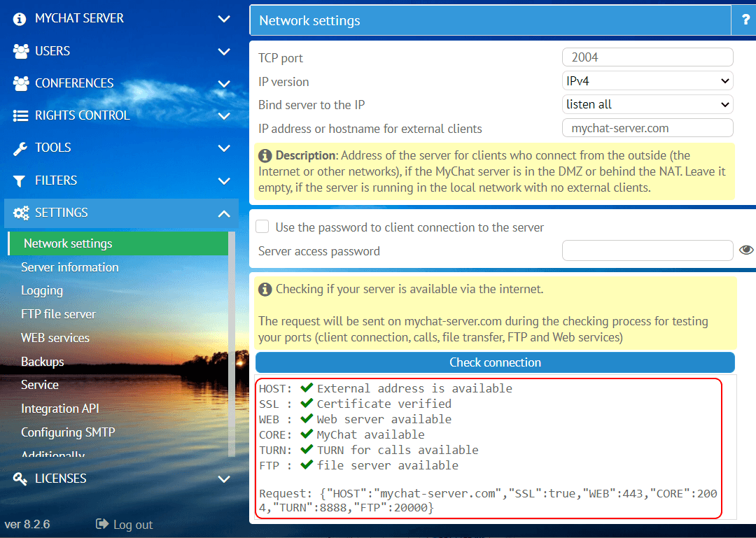The image size is (756, 538).
Task: Select Network settings in the sidebar
Action: (x=118, y=243)
